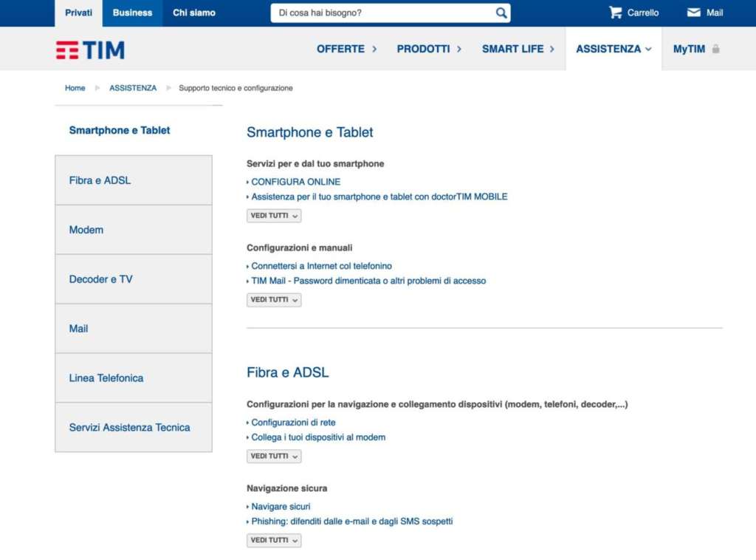Screen dimensions: 756x560
Task: Expand the ASSISTENZA dropdown menu
Action: [614, 49]
